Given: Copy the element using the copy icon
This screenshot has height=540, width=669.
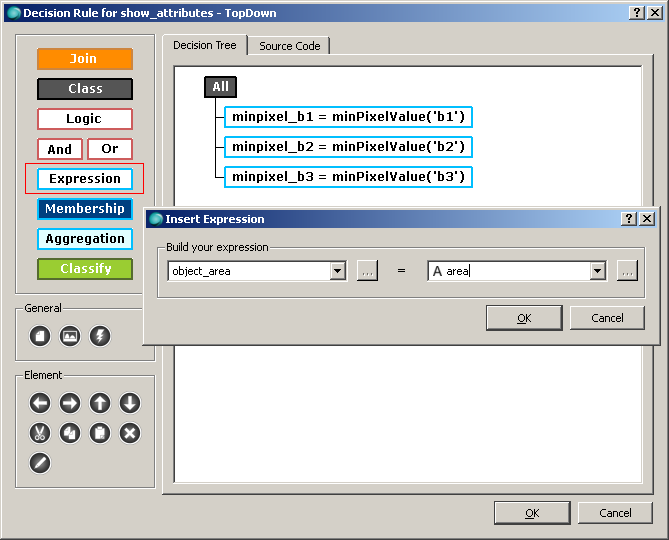Looking at the screenshot, I should pos(70,433).
